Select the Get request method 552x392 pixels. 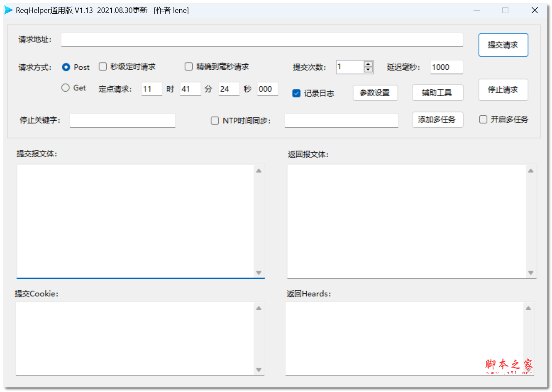(x=65, y=88)
